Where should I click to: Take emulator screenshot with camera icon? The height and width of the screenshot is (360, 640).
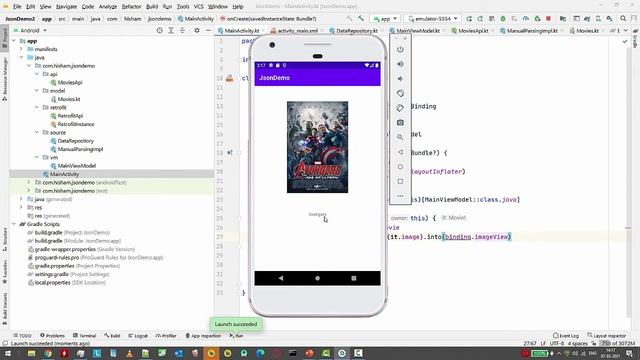(x=400, y=122)
